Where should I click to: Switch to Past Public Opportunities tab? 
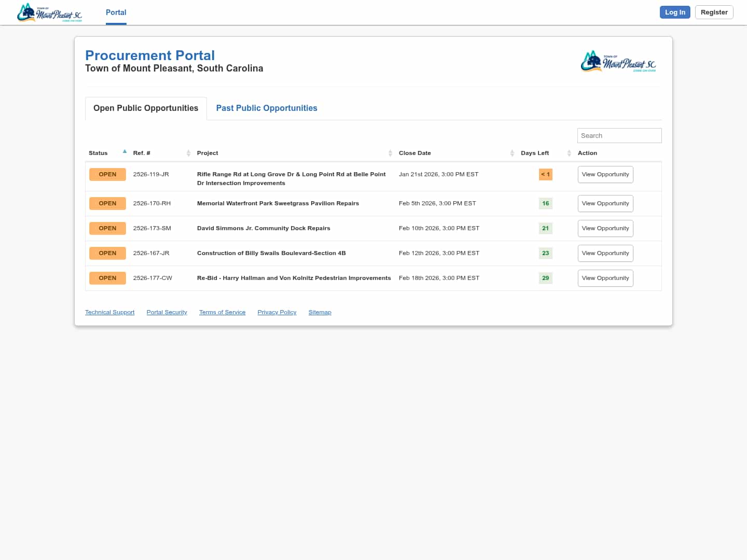(x=266, y=108)
